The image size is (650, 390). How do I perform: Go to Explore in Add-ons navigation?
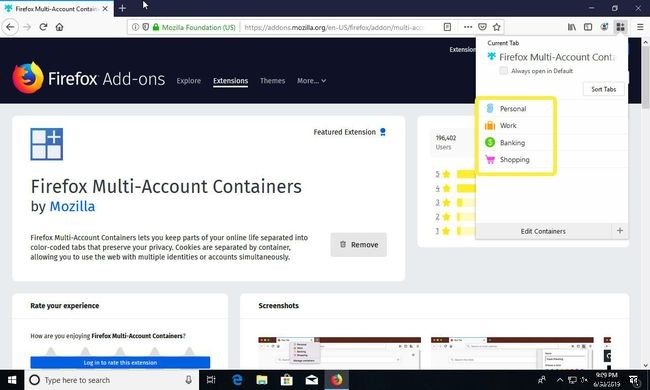click(x=189, y=81)
